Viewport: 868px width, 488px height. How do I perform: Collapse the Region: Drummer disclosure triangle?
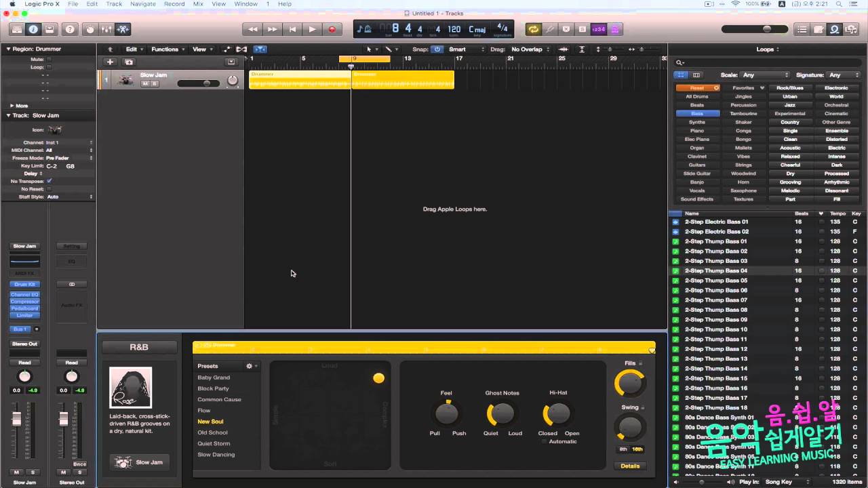[x=8, y=49]
